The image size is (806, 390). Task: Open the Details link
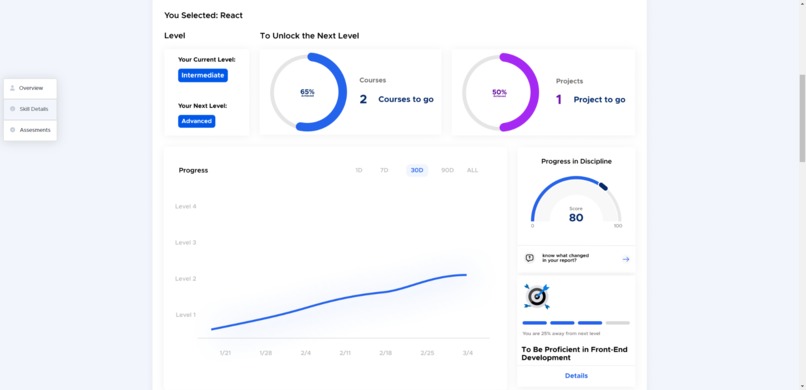(576, 376)
